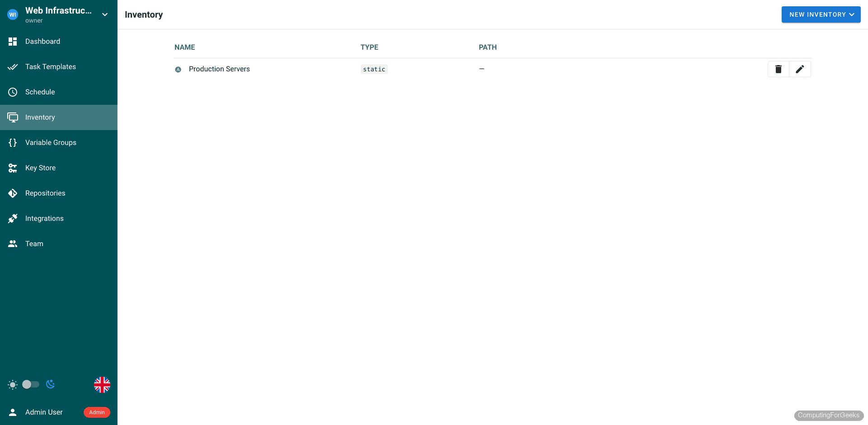868x425 pixels.
Task: Edit the Production Servers inventory
Action: point(800,69)
